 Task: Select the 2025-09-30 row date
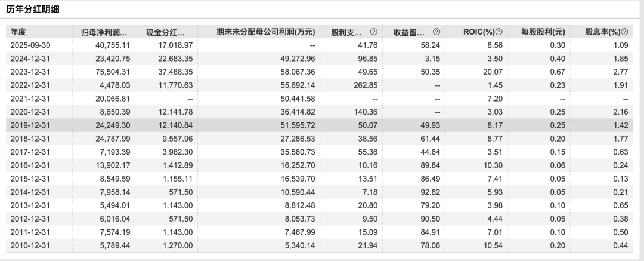(x=30, y=45)
